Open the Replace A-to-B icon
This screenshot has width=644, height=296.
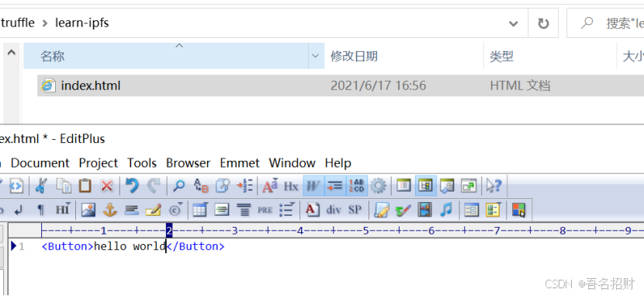201,186
